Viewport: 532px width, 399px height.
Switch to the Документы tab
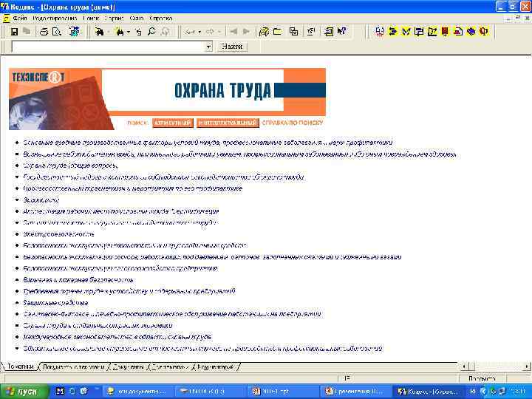129,366
